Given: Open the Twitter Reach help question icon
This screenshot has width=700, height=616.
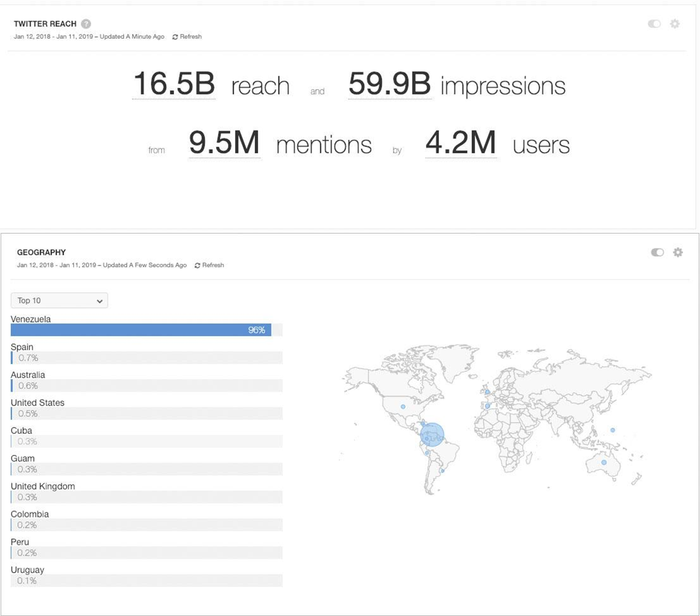Looking at the screenshot, I should (86, 24).
